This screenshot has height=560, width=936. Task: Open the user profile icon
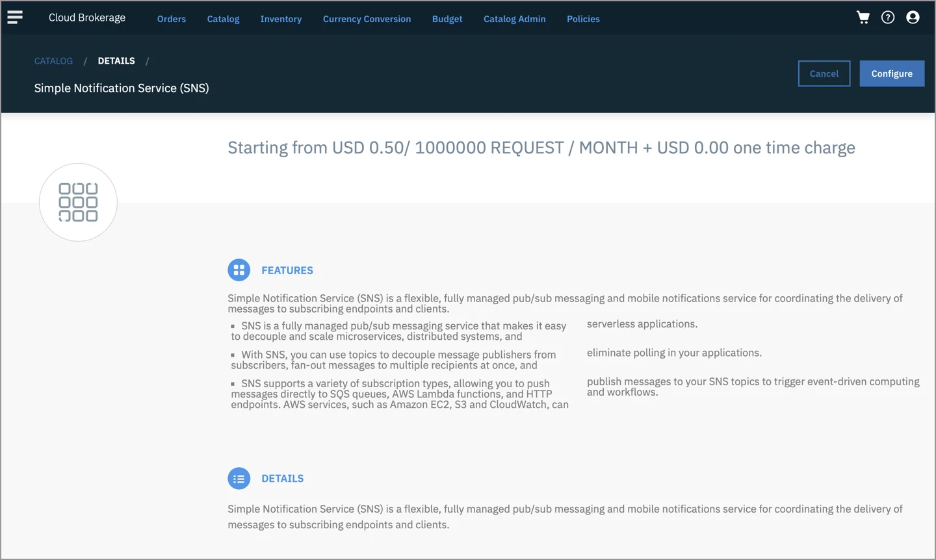coord(913,18)
